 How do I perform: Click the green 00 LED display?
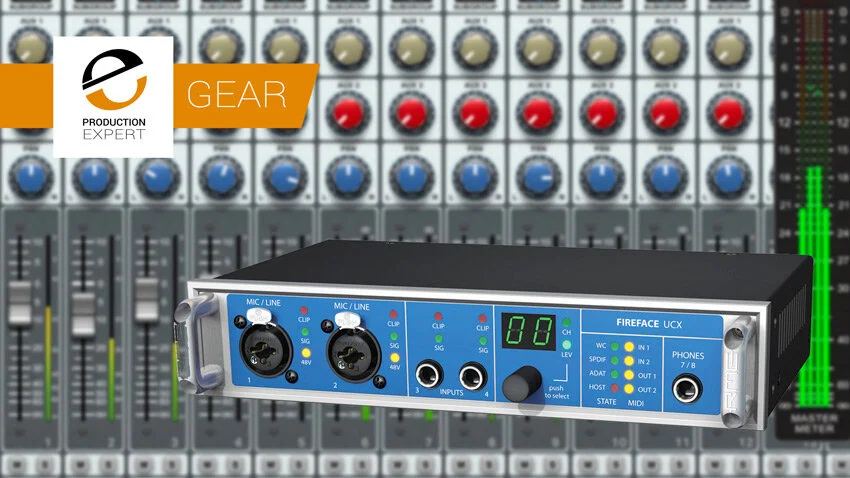point(529,331)
